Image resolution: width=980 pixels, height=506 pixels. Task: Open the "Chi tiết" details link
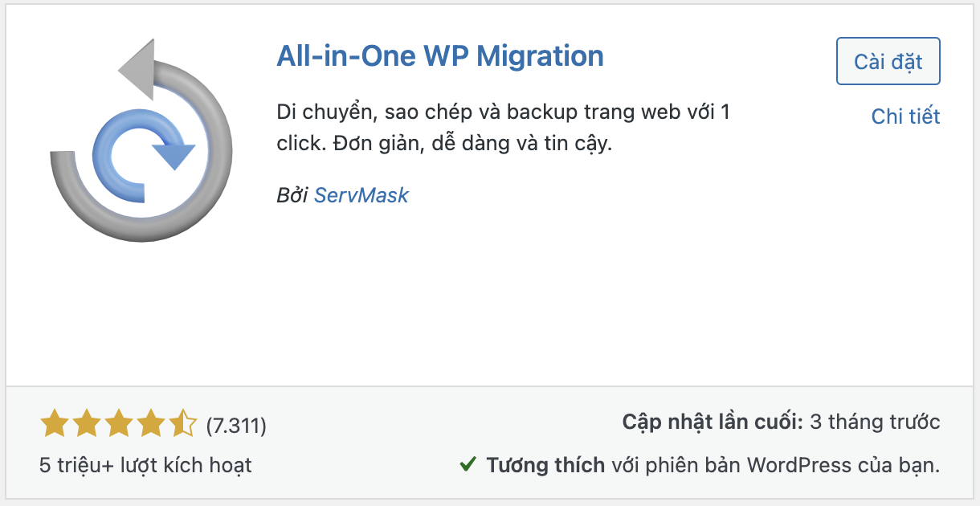(905, 116)
